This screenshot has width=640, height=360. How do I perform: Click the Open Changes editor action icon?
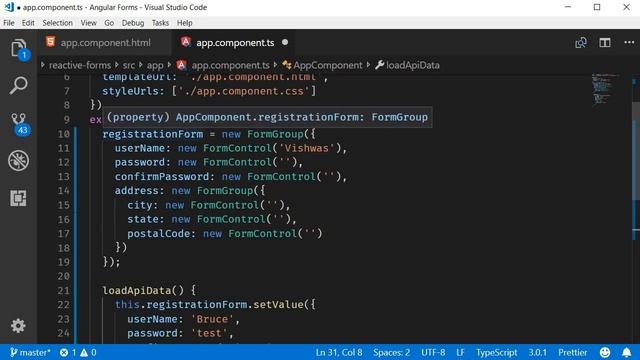581,42
